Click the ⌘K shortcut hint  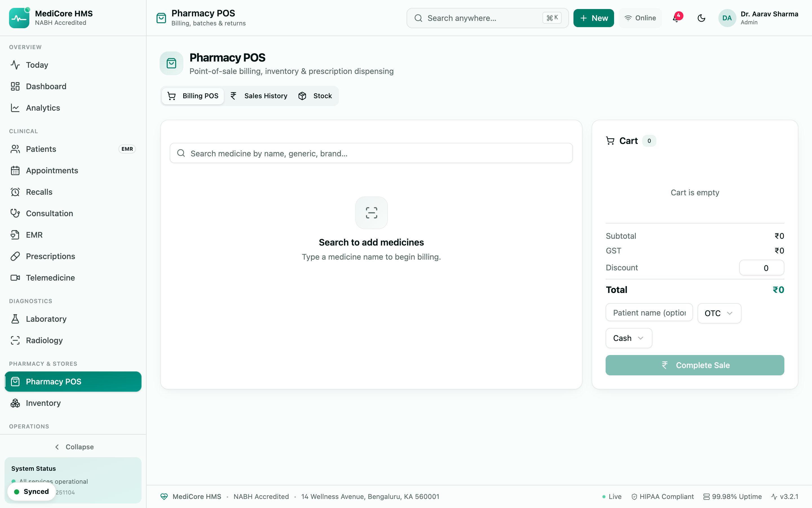552,18
